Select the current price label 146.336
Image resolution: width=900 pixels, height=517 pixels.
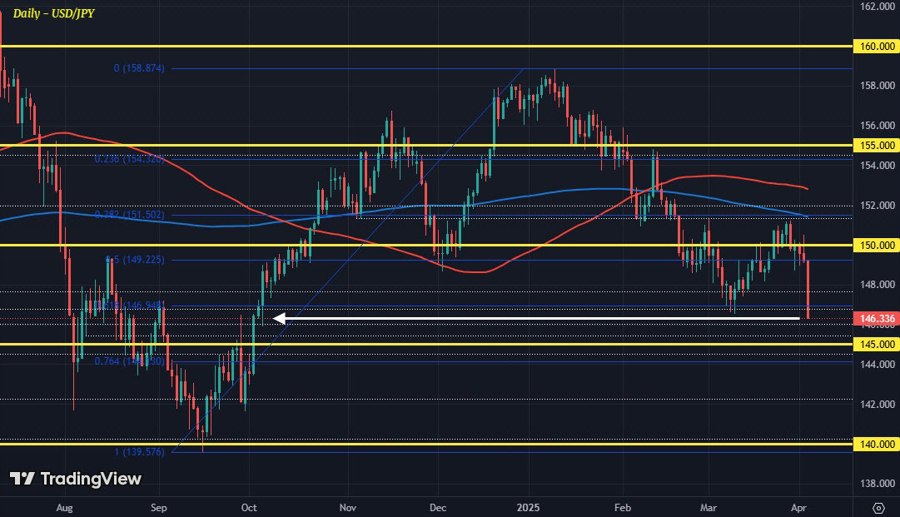click(876, 318)
